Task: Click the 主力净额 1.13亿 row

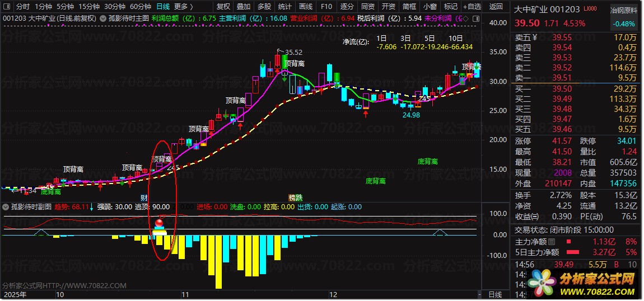Action: tap(576, 242)
